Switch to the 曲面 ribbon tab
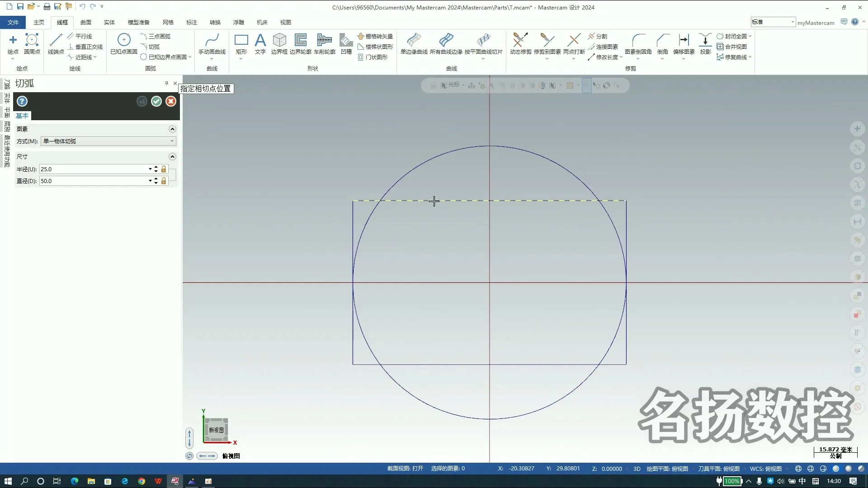 pos(86,22)
